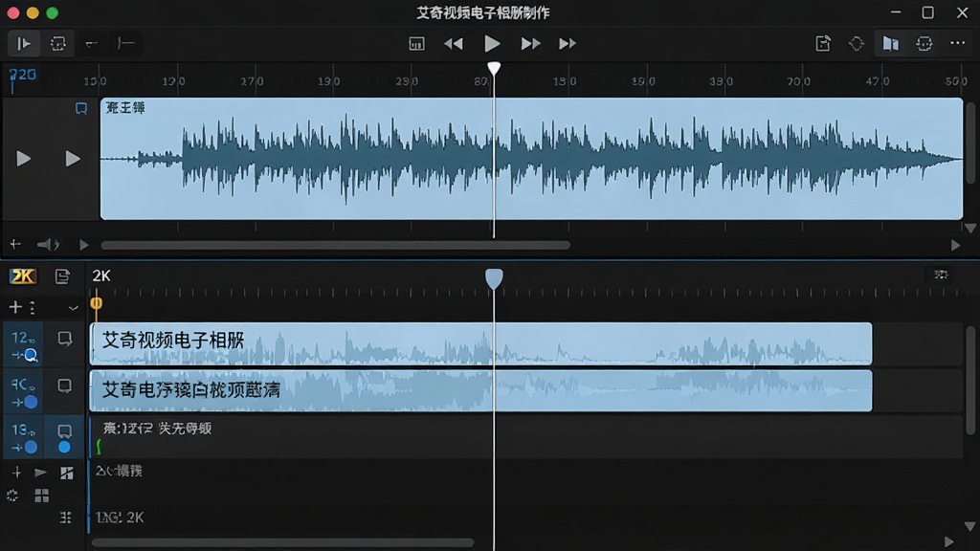Viewport: 980px width, 551px height.
Task: Click the down arrow at waveform panel's right edge
Action: click(x=970, y=229)
